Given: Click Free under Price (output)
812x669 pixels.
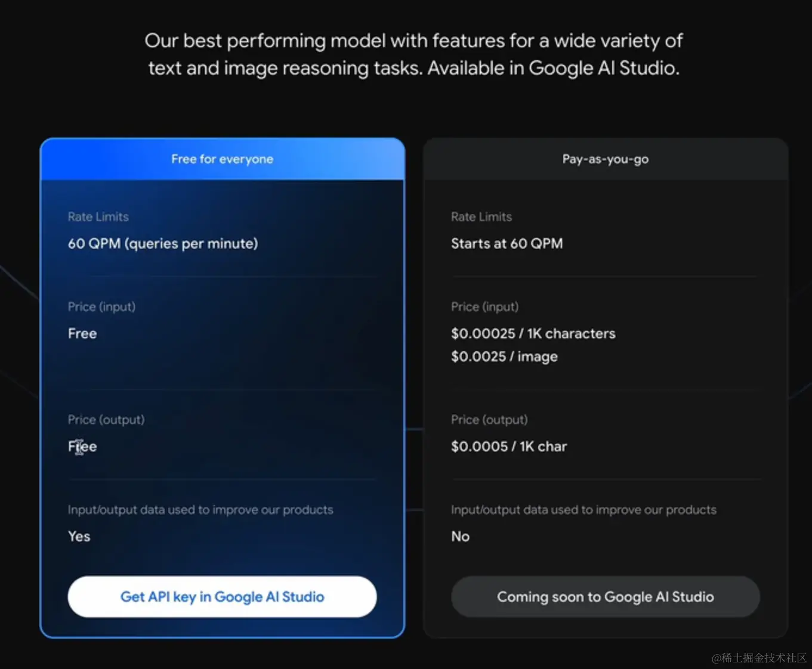Looking at the screenshot, I should click(x=82, y=447).
